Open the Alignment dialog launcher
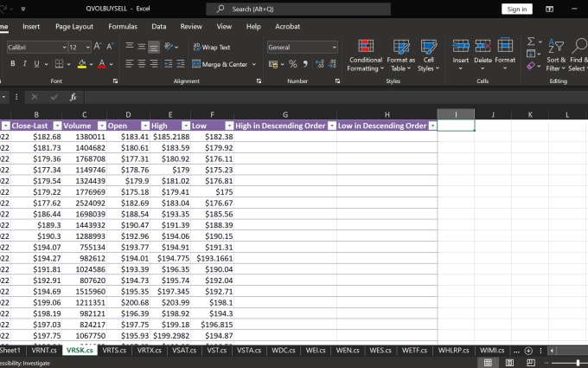 pyautogui.click(x=259, y=81)
